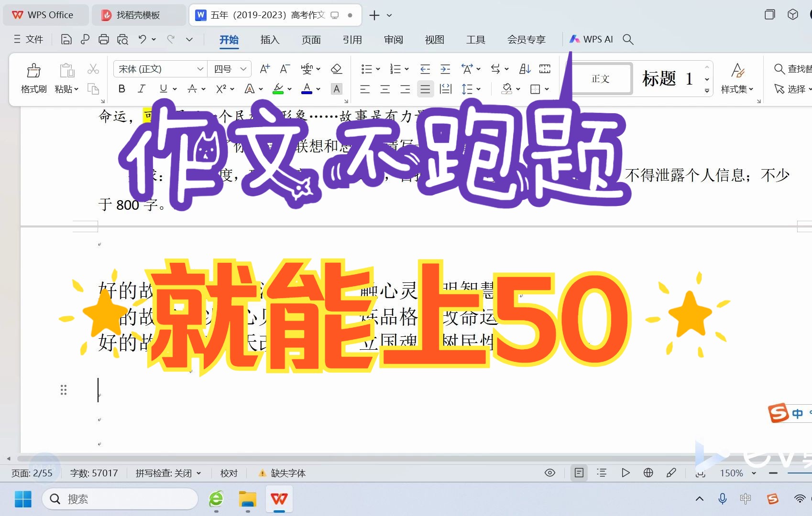Increase font size with A+ icon

[264, 69]
